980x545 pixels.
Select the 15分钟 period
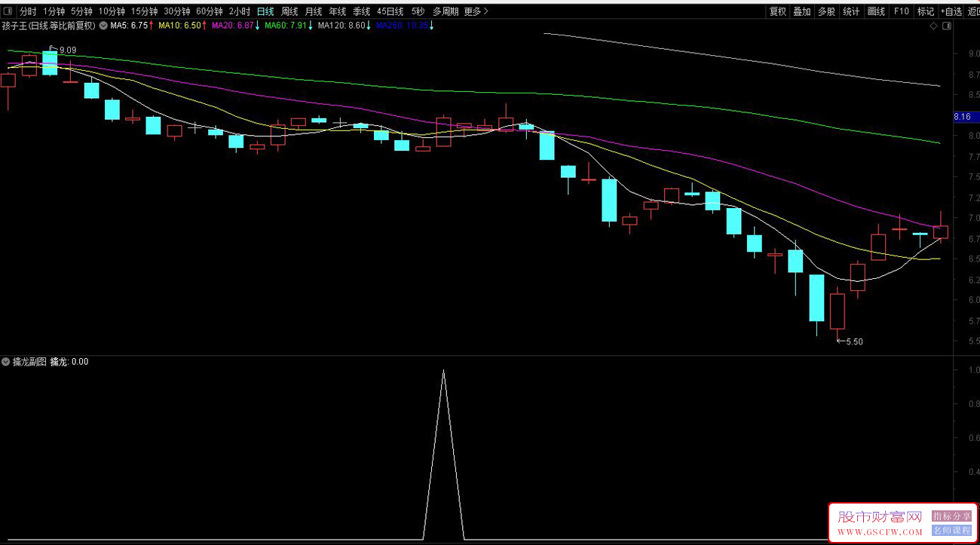144,11
